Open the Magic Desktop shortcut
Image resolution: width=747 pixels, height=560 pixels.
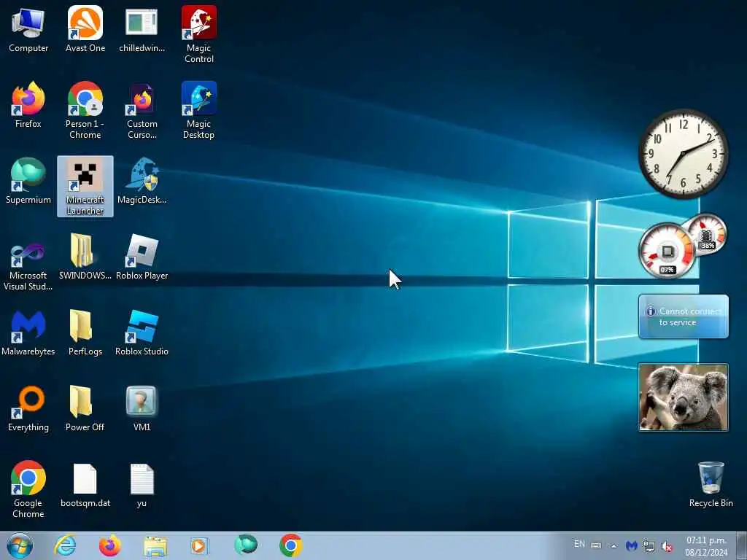[x=199, y=111]
